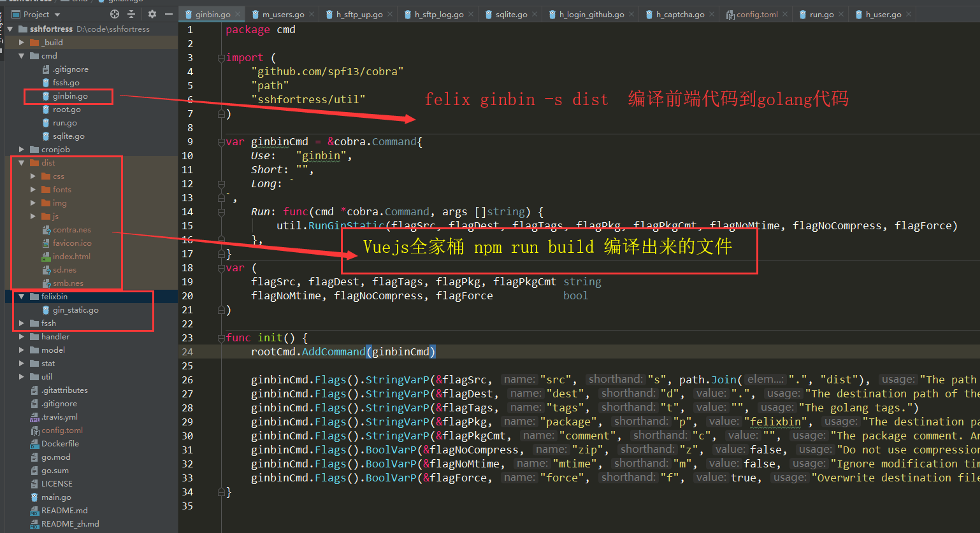Expand the cronjob folder
This screenshot has width=980, height=533.
tap(22, 150)
